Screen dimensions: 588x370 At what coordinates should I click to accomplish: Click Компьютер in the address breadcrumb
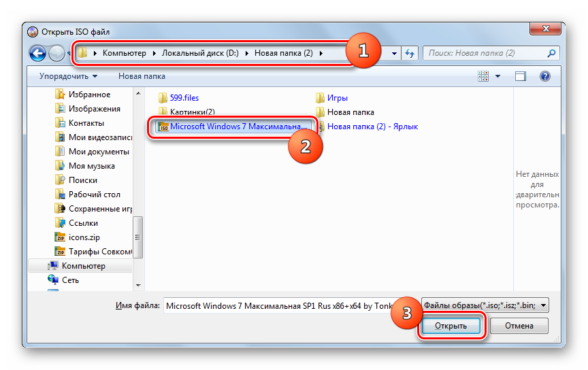(125, 53)
